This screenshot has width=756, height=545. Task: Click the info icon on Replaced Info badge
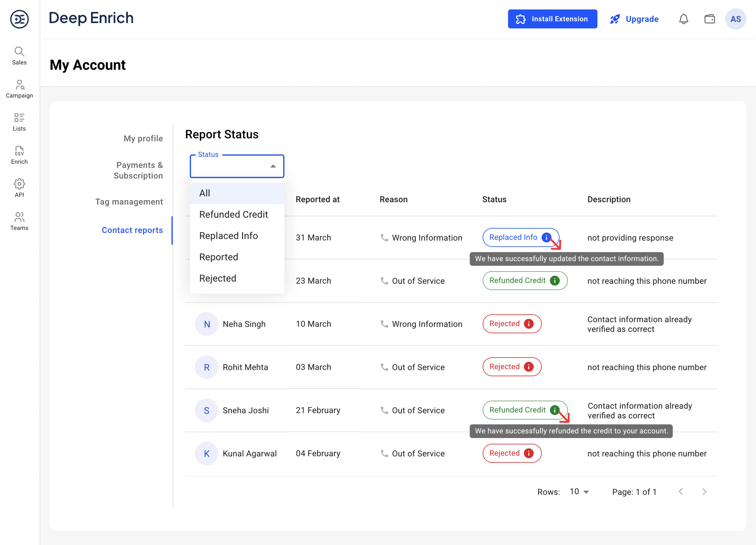point(546,237)
